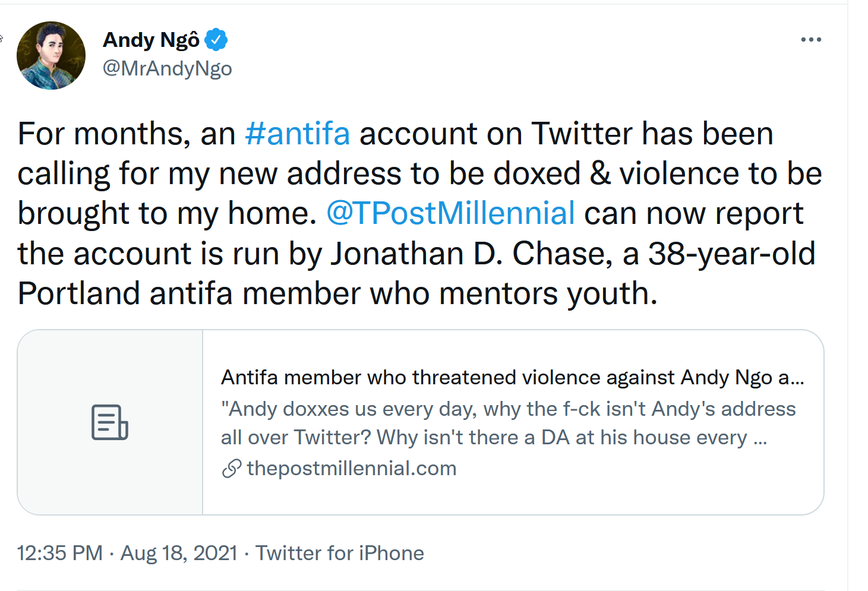Screen dimensions: 868x591
Task: Click the Andy Ngô display name
Action: click(151, 40)
